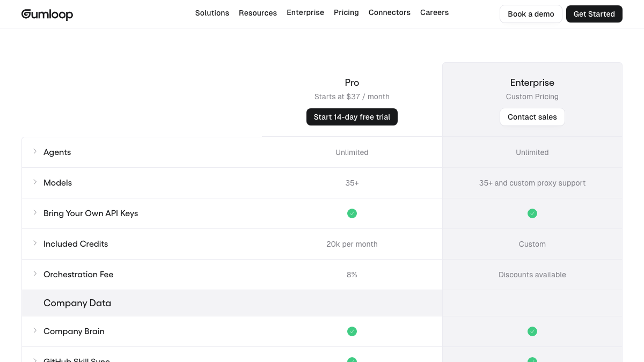Select the Models row label
This screenshot has width=644, height=362.
coord(58,183)
